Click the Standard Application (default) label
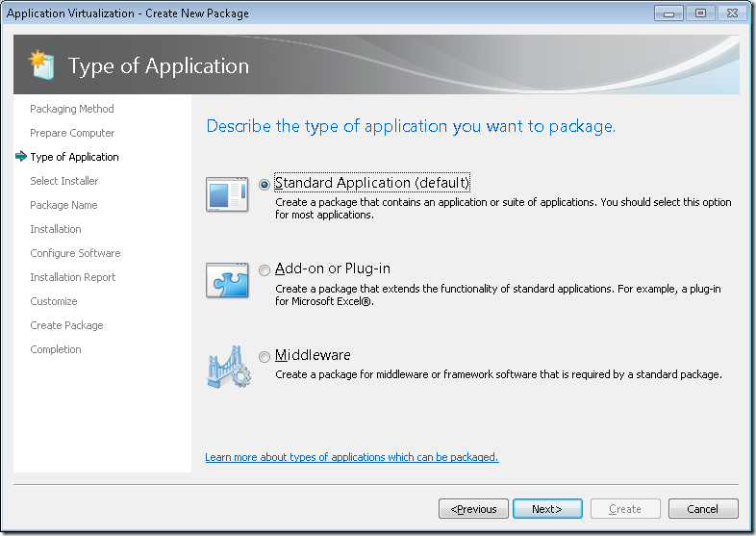756x536 pixels. tap(371, 183)
